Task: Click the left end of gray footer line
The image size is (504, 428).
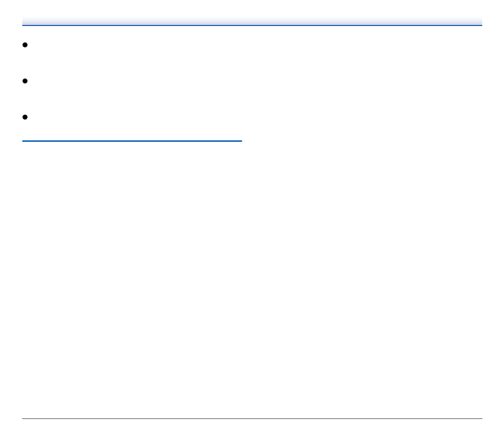Action: point(23,418)
